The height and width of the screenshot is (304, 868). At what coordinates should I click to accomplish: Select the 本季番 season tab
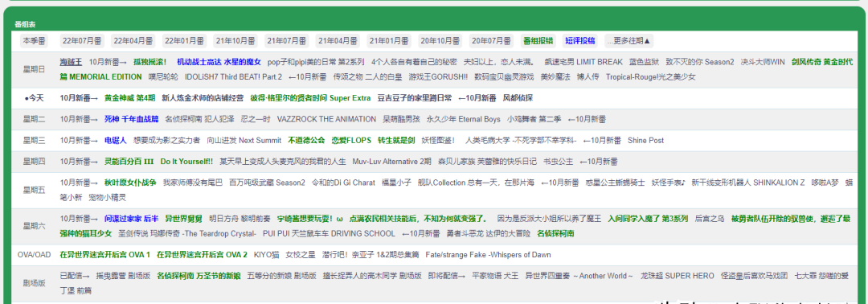click(35, 41)
